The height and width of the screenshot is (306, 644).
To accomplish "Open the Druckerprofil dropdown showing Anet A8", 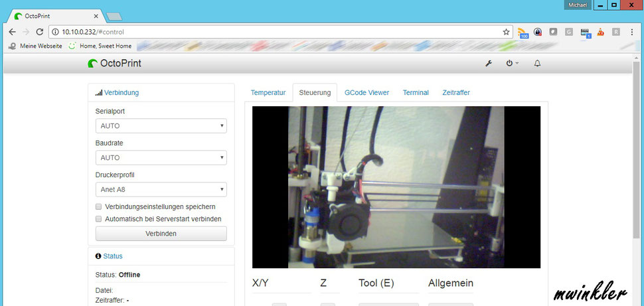I will click(161, 189).
